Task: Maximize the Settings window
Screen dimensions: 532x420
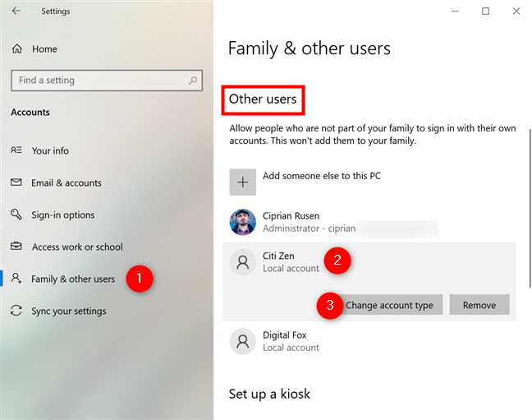Action: (x=485, y=12)
